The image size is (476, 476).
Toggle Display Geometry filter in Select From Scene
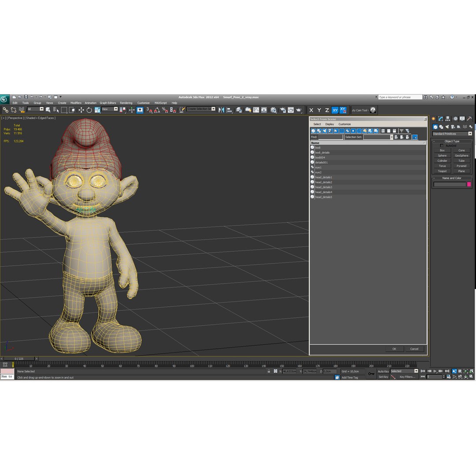tap(313, 131)
